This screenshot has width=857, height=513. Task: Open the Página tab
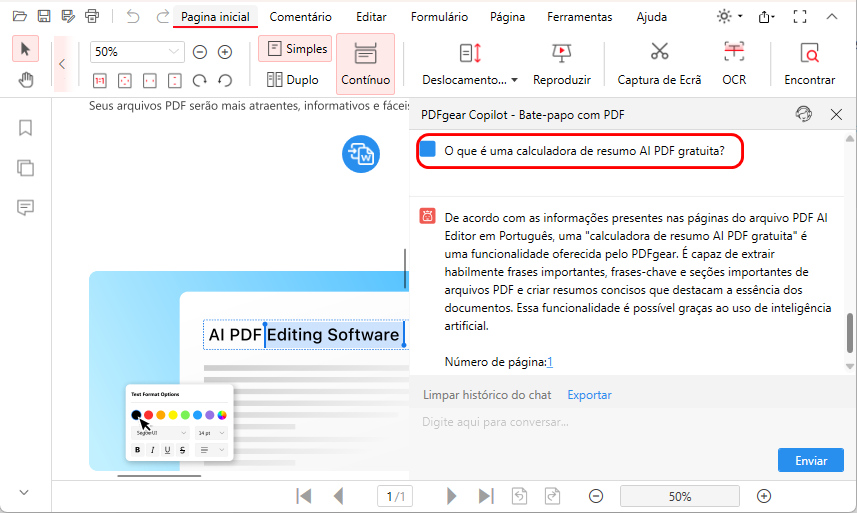[507, 17]
